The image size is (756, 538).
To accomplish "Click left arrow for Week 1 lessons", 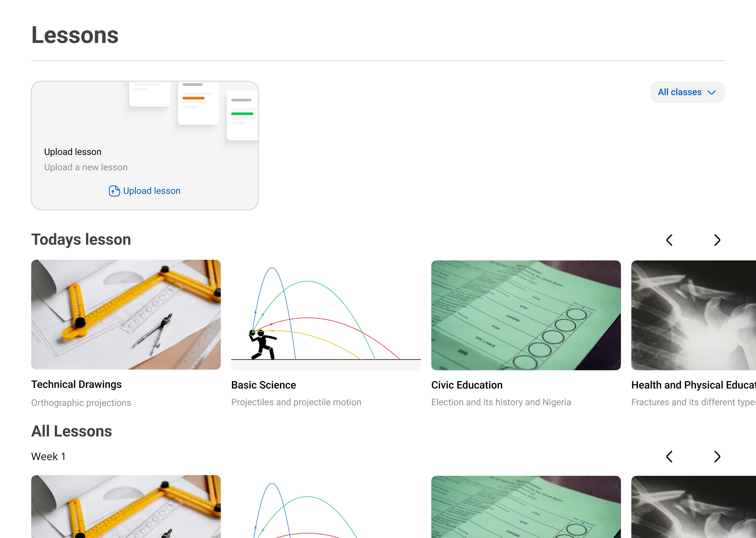I will click(669, 457).
